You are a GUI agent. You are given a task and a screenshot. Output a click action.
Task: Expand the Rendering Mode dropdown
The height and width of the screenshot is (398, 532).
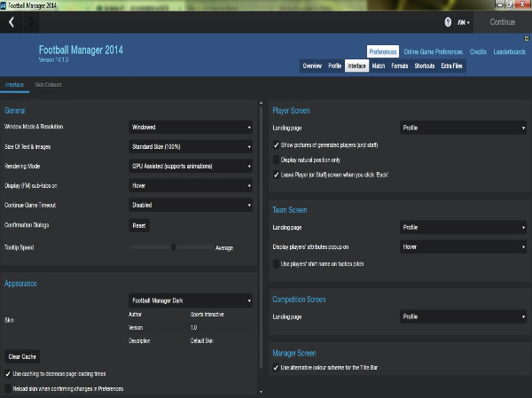(191, 167)
